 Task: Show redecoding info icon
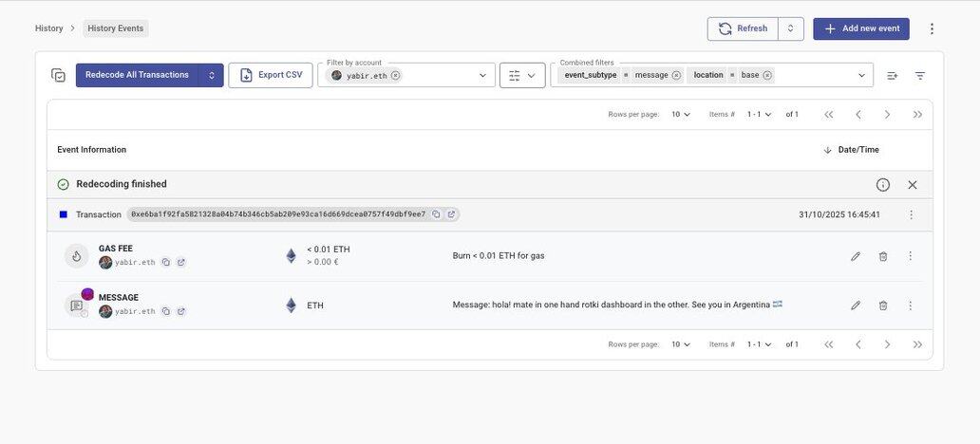click(882, 185)
